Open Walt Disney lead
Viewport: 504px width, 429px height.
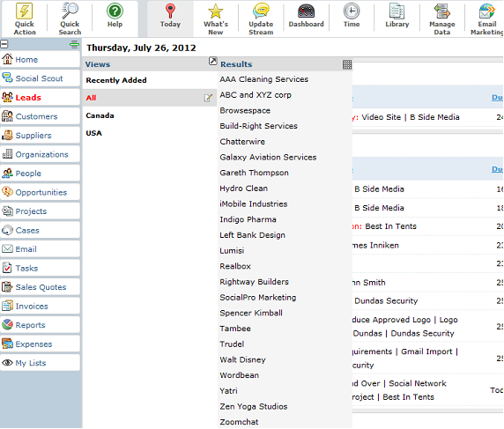tap(242, 359)
